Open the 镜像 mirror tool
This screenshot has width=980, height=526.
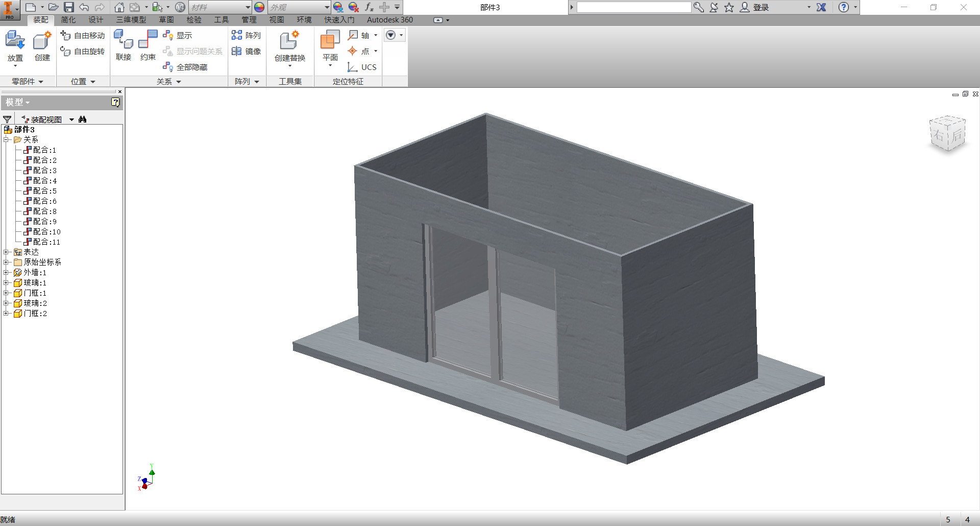[x=246, y=51]
